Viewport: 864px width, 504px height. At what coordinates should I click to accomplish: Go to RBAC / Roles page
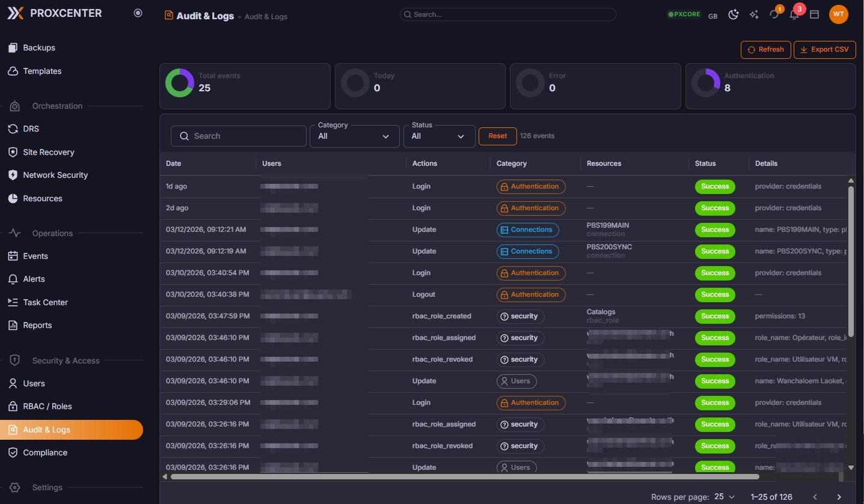coord(47,407)
